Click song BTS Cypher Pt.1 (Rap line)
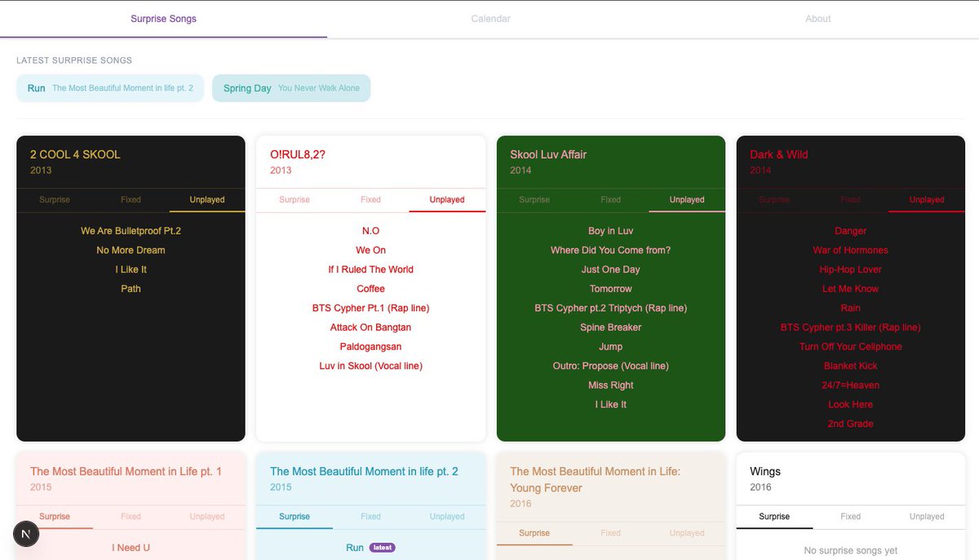 370,308
